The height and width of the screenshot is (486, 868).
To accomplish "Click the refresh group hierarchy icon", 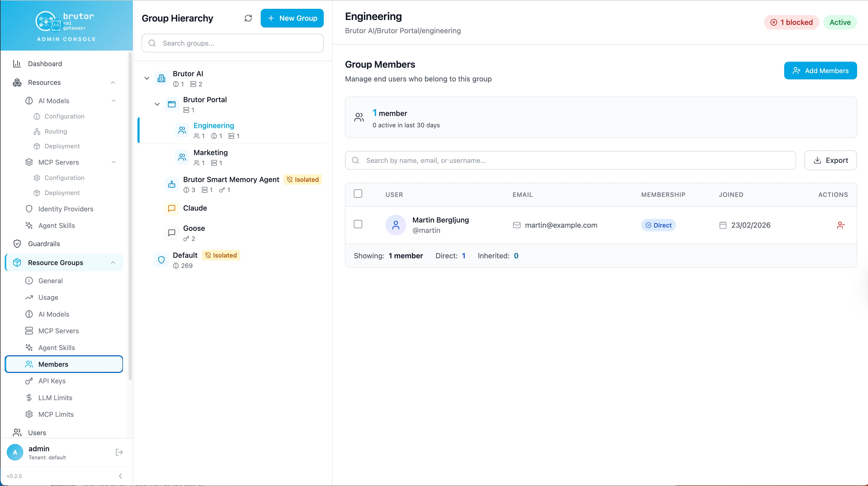I will [248, 18].
